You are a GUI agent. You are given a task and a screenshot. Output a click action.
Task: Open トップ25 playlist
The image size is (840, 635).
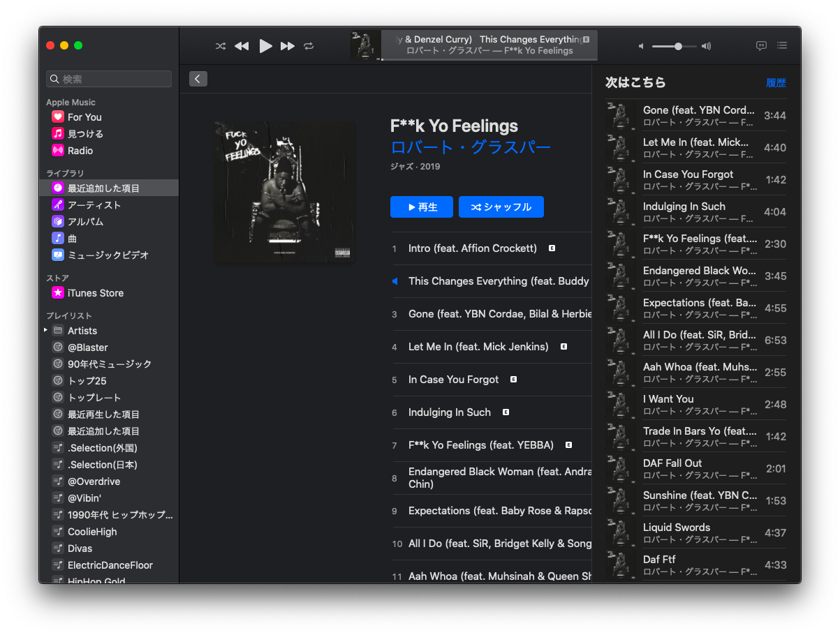coord(109,381)
